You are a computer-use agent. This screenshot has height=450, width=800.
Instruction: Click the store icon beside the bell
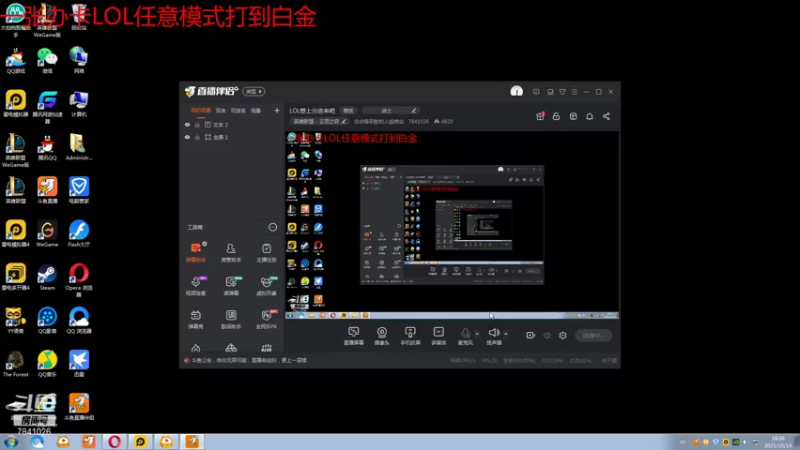pyautogui.click(x=573, y=116)
